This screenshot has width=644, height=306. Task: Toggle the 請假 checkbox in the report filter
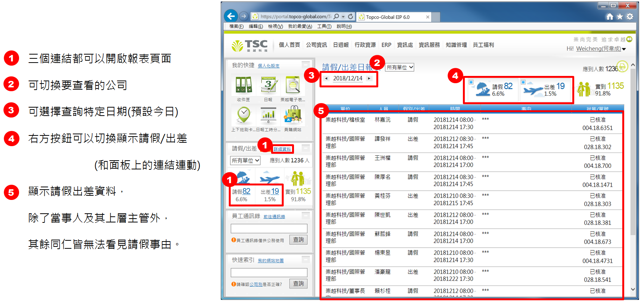[471, 82]
